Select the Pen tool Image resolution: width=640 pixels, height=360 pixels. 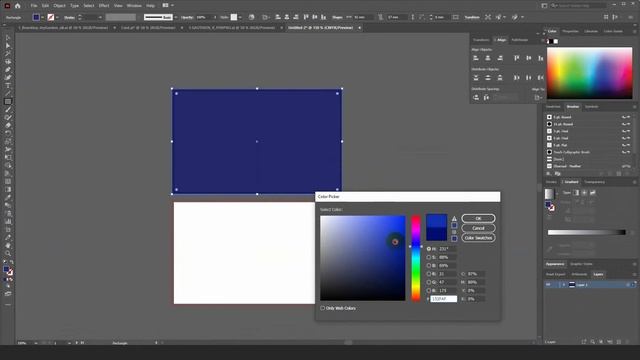pyautogui.click(x=8, y=70)
